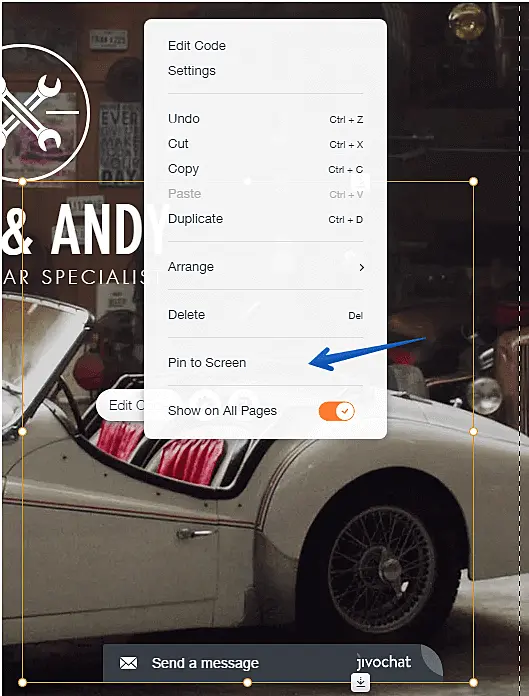
Task: Click the partly hidden Edit Code button
Action: 121,405
